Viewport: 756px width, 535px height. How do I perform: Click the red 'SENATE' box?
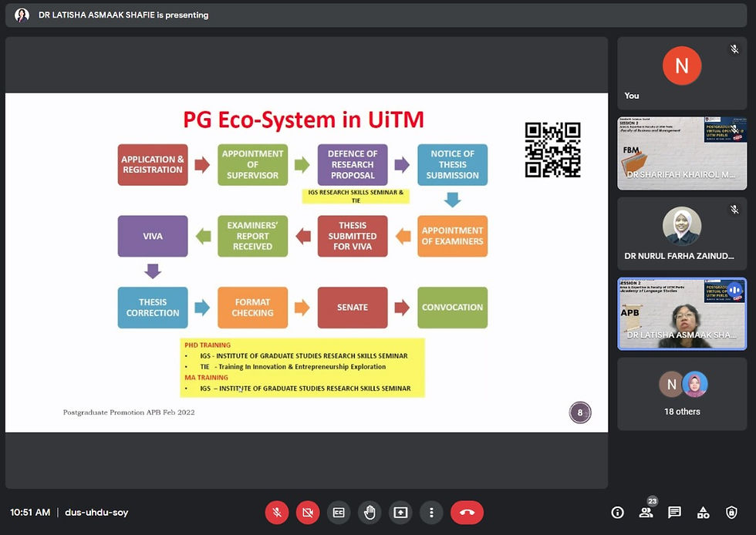[353, 308]
